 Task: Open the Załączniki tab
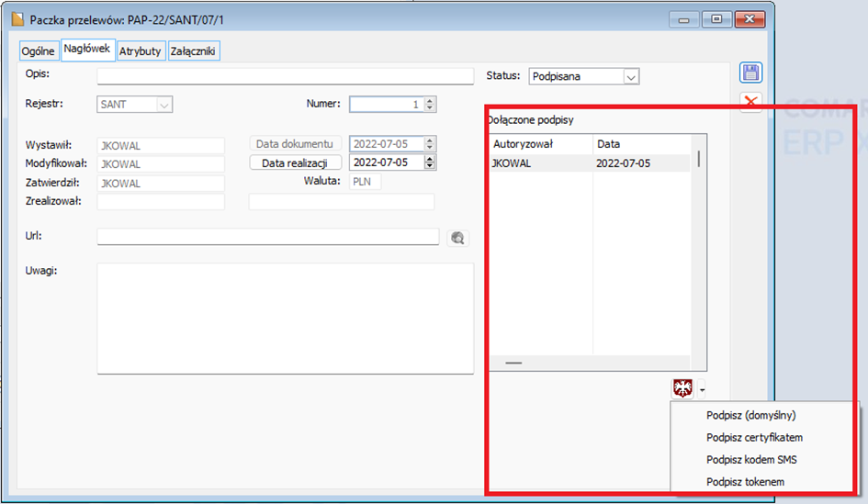(x=193, y=50)
